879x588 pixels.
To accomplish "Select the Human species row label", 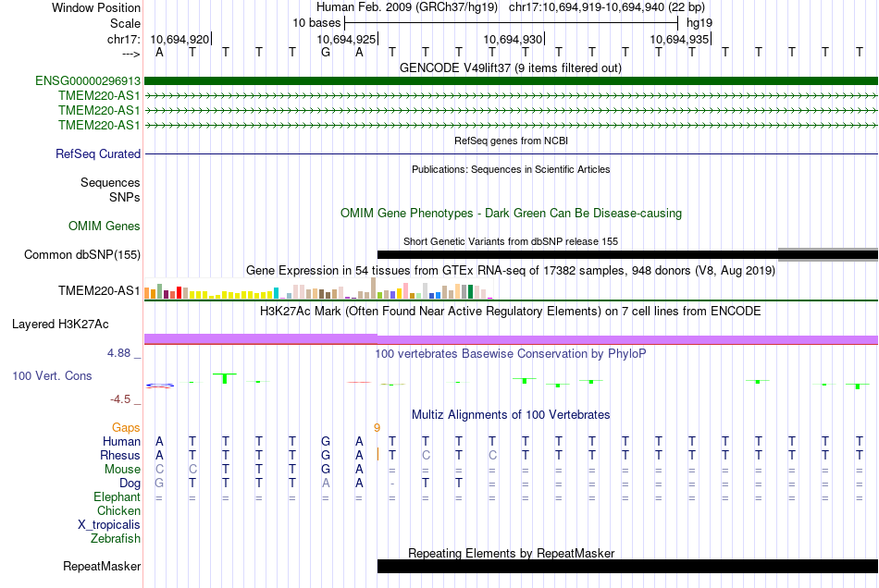I will tap(121, 441).
